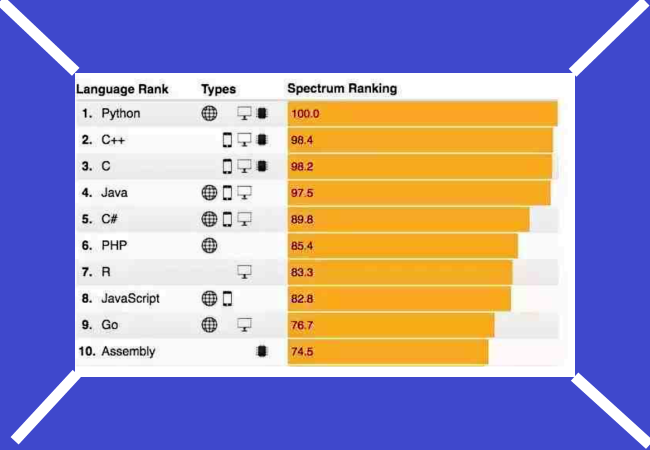The height and width of the screenshot is (450, 650).
Task: Click the web globe icon for C#
Action: pos(209,219)
